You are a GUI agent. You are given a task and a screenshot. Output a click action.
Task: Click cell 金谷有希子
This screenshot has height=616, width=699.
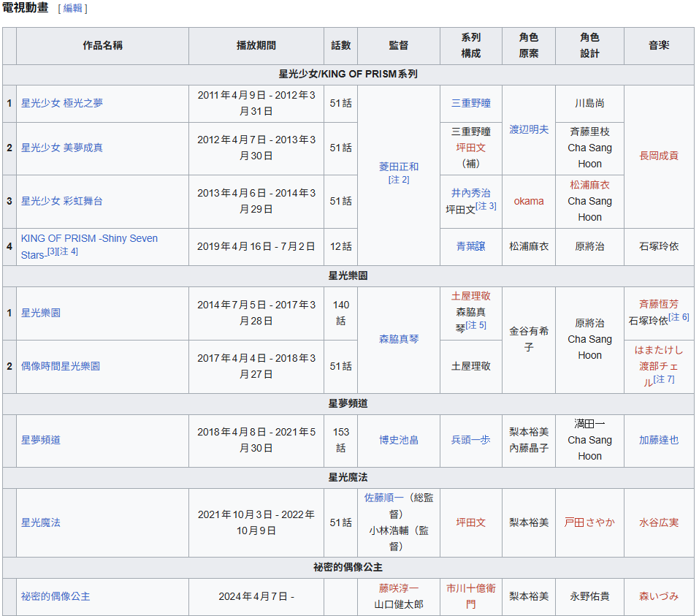click(x=529, y=340)
